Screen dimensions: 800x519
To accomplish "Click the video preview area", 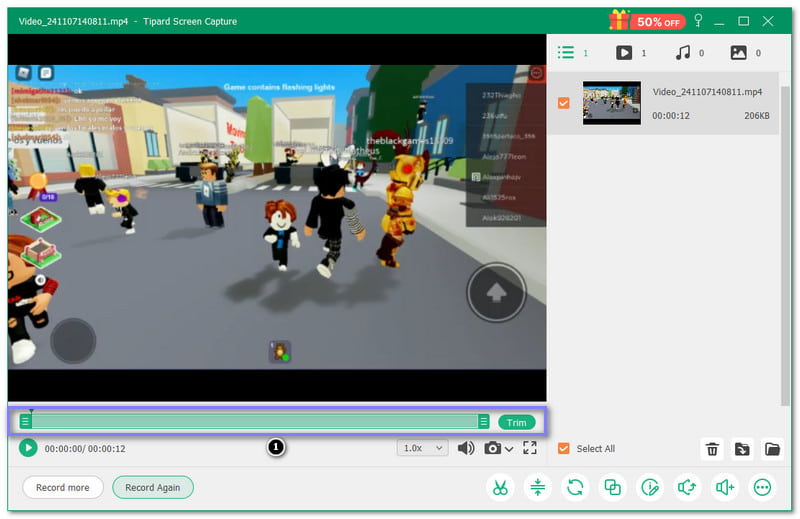I will point(277,217).
